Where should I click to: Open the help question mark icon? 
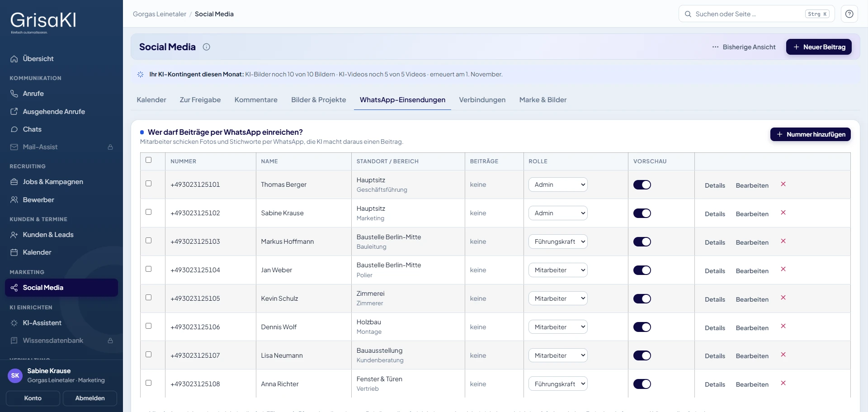849,14
